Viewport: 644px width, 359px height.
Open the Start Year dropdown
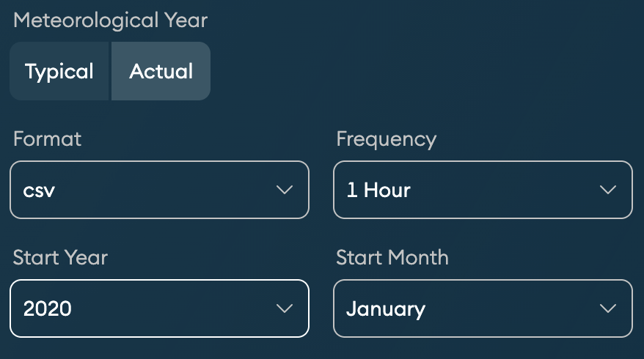(x=159, y=308)
